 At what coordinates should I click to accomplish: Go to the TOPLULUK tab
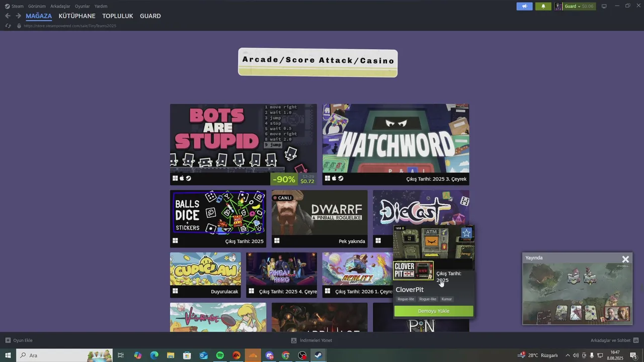(118, 16)
